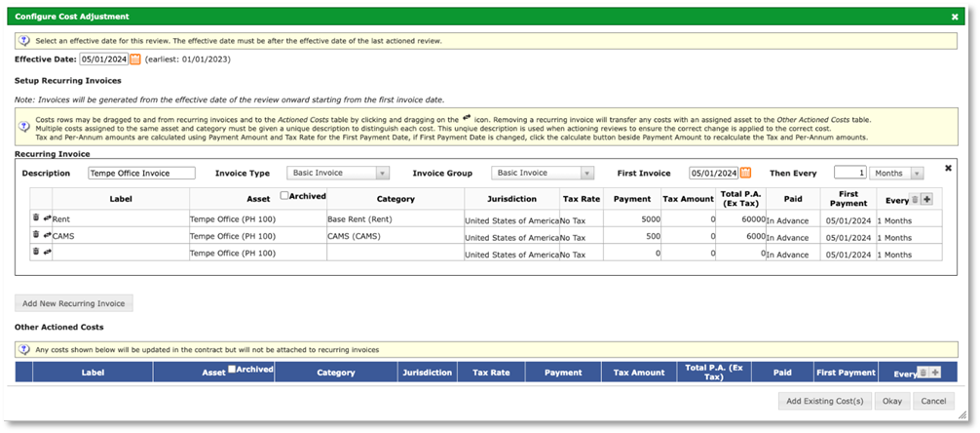Click the Add Existing Cost(s) button

825,401
